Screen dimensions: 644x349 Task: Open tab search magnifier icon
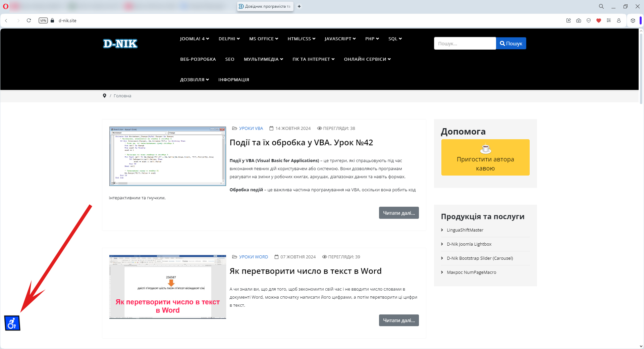point(601,6)
